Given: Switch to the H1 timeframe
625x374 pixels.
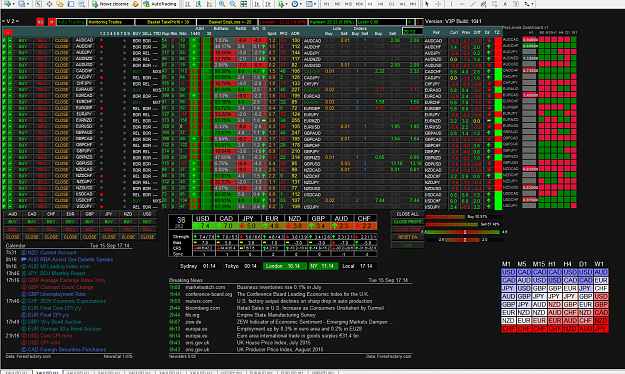Looking at the screenshot, I should pyautogui.click(x=370, y=4).
